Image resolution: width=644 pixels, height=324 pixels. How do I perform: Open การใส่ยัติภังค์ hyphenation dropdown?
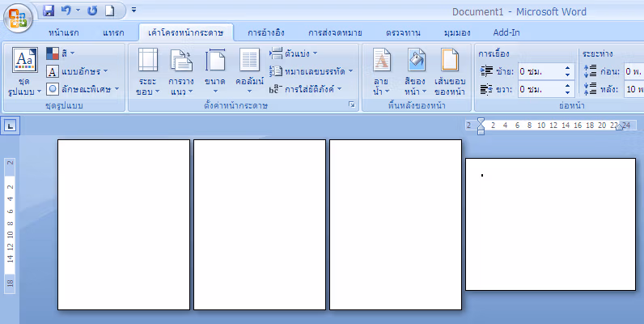306,89
